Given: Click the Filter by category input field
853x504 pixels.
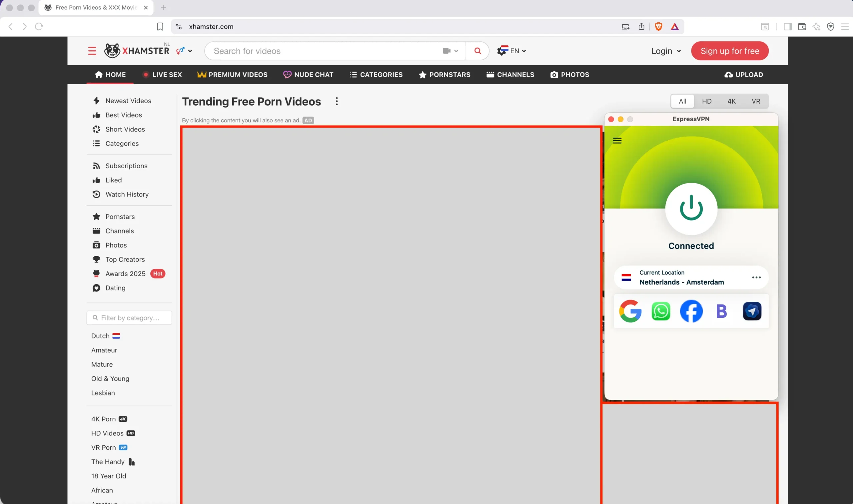Looking at the screenshot, I should pyautogui.click(x=129, y=317).
